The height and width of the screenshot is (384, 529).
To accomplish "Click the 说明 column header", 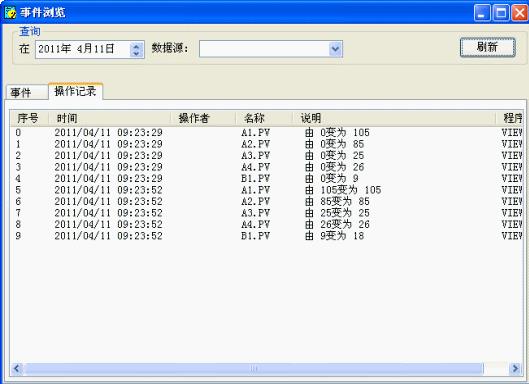I will [x=394, y=118].
